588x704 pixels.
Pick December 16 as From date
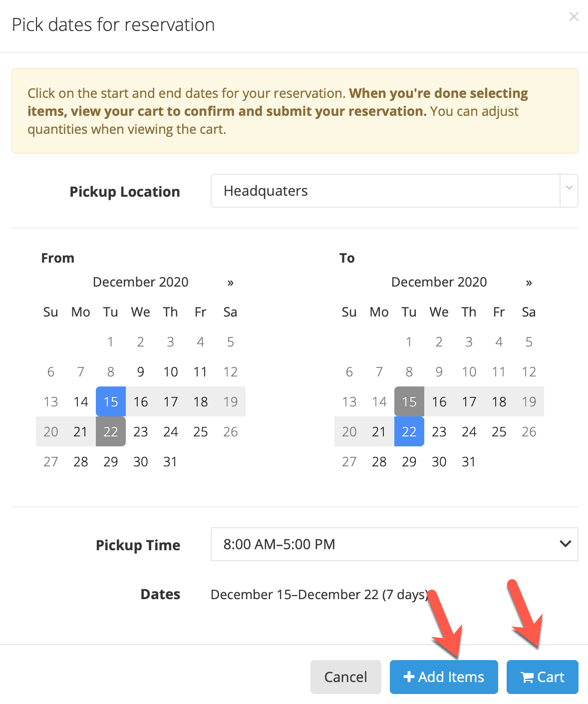141,401
